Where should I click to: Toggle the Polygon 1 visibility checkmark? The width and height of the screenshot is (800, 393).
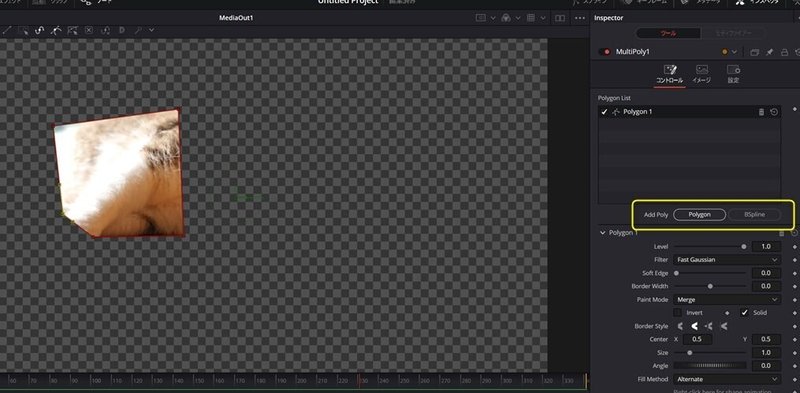click(x=605, y=112)
